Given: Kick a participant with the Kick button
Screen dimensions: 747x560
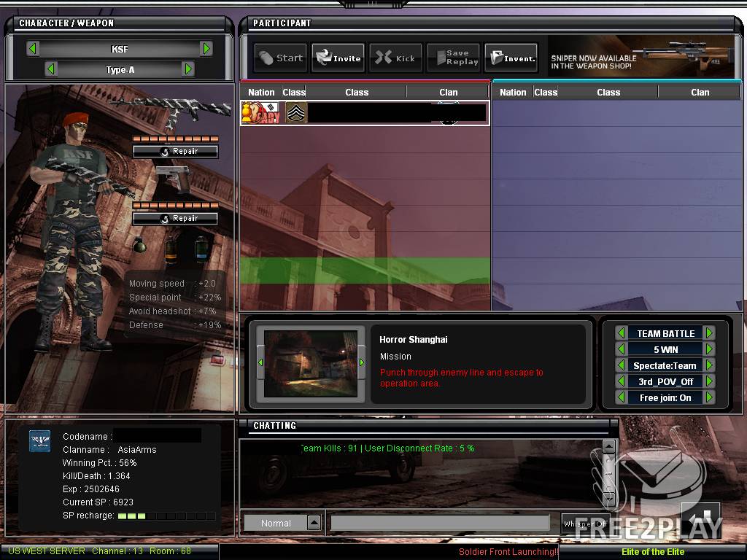Looking at the screenshot, I should click(x=395, y=58).
